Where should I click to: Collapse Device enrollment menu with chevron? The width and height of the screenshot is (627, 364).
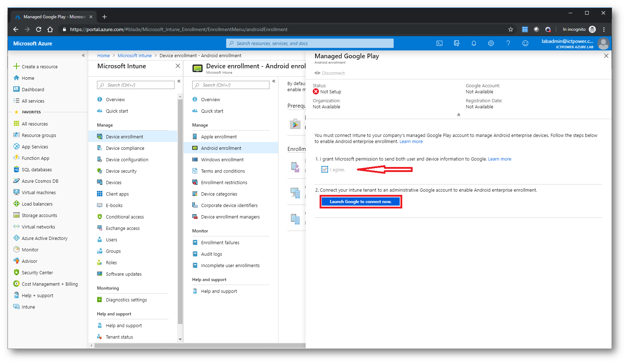click(x=274, y=81)
